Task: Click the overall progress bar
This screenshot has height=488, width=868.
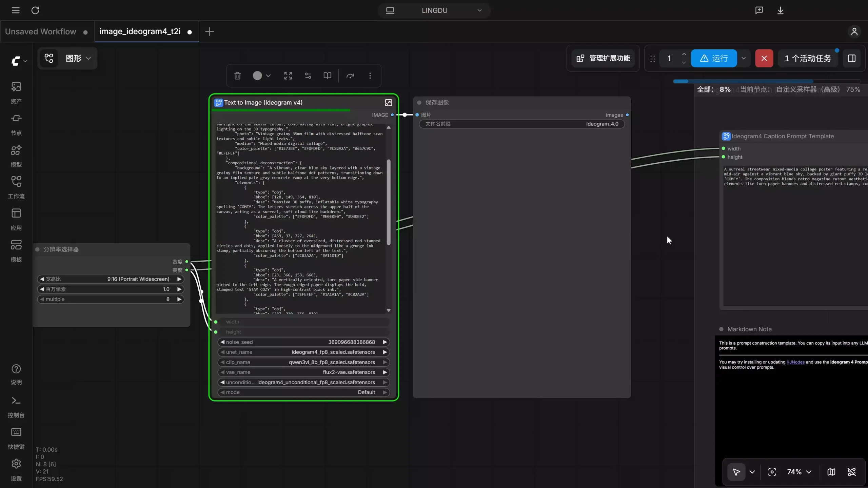Action: pyautogui.click(x=767, y=81)
